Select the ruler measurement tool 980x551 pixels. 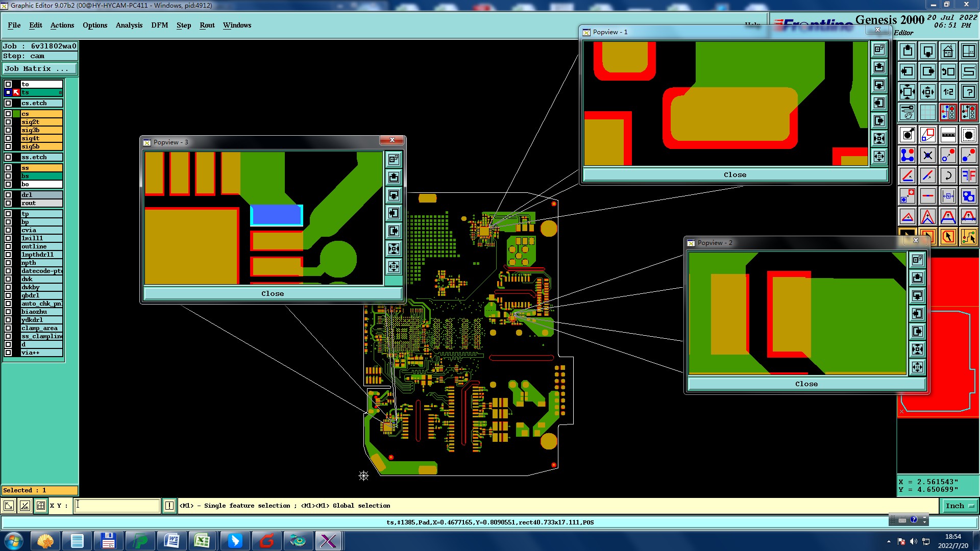coord(948,135)
